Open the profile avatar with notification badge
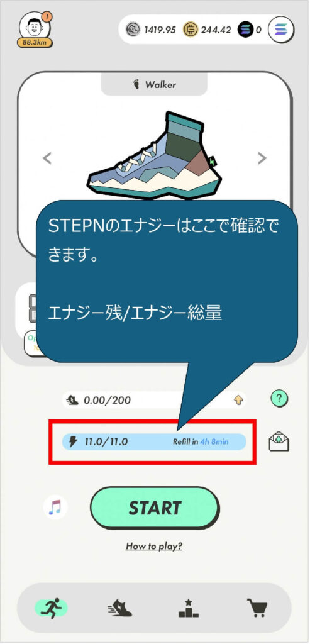The height and width of the screenshot is (644, 310). tap(36, 28)
